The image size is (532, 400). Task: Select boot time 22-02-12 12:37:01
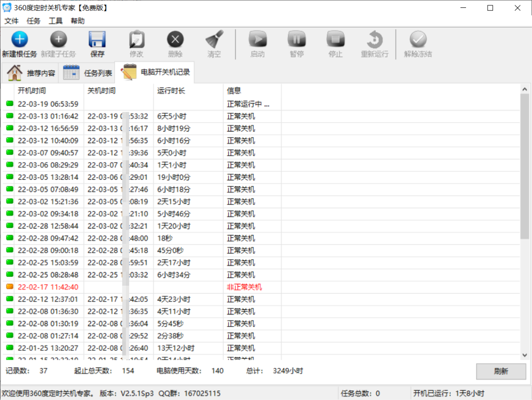[x=48, y=299]
